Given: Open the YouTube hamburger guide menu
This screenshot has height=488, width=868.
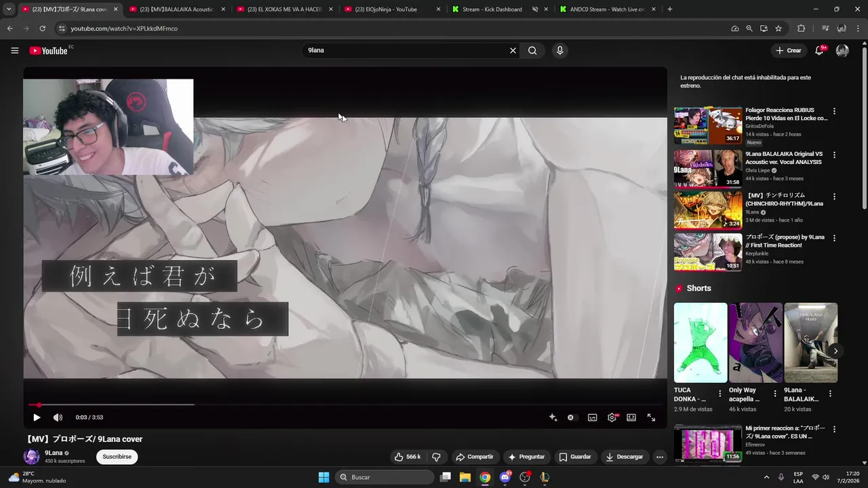Looking at the screenshot, I should point(15,50).
